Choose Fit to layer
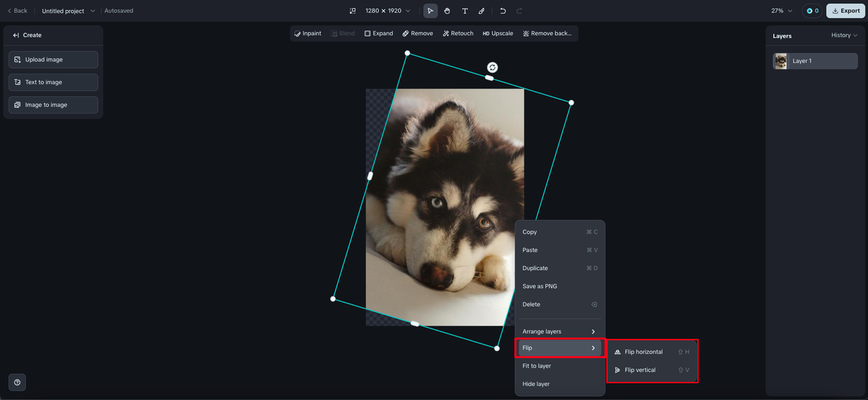 point(559,366)
